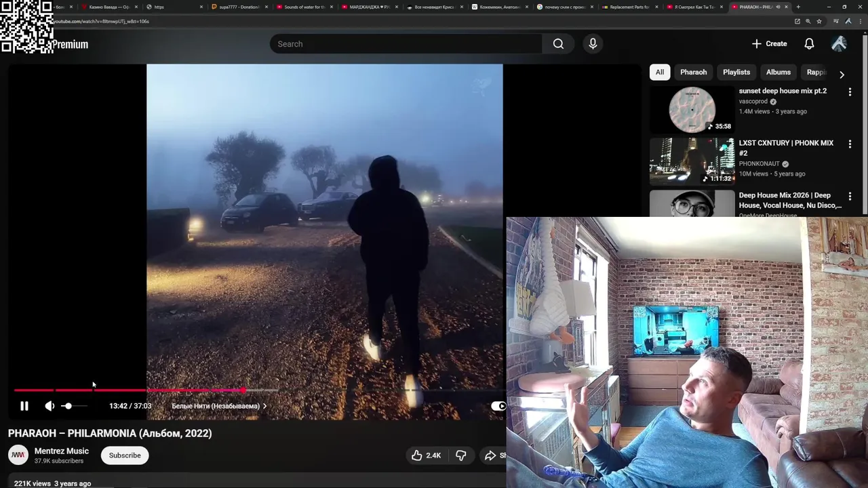Open YouTube notifications bell
Viewport: 868px width, 488px height.
(x=809, y=44)
